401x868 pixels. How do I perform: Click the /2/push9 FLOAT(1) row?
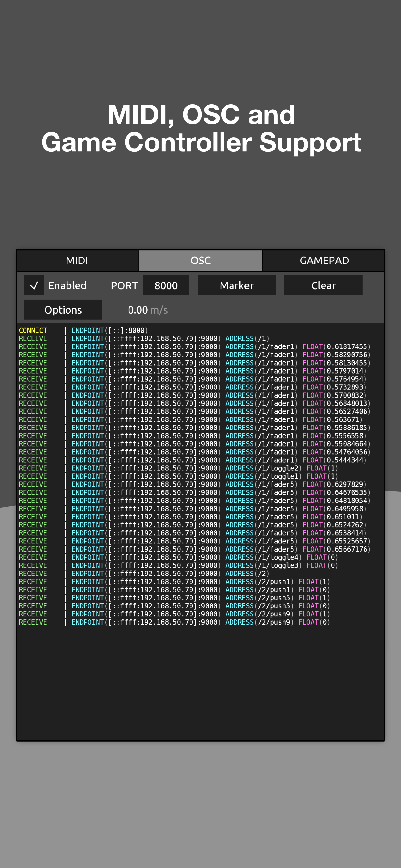[x=174, y=614]
